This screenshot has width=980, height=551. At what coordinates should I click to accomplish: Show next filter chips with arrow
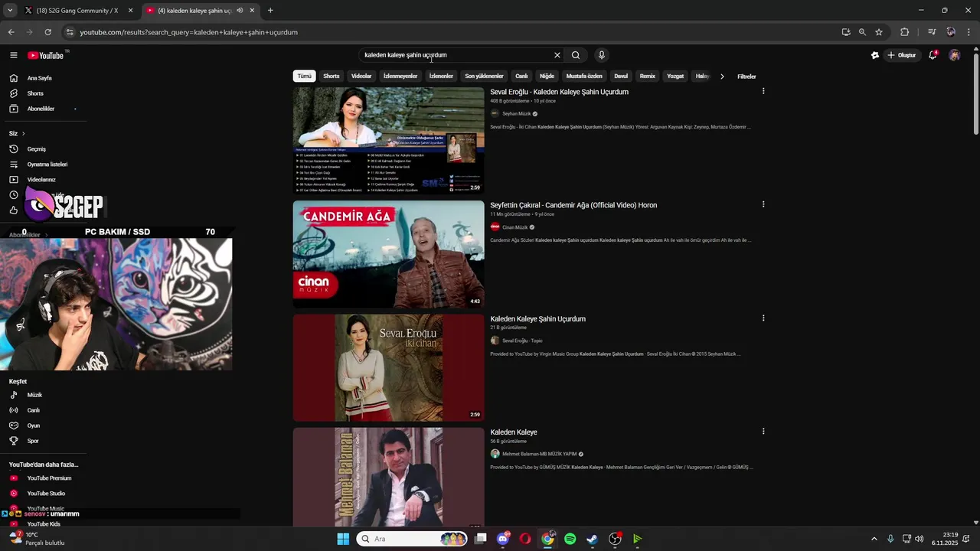722,77
